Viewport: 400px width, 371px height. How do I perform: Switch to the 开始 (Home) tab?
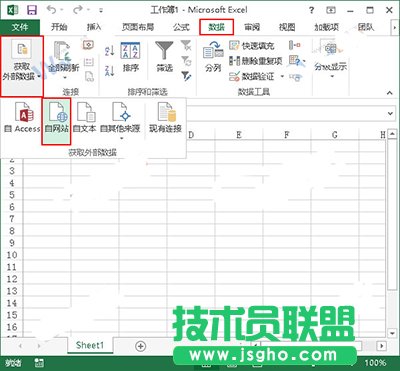click(59, 27)
